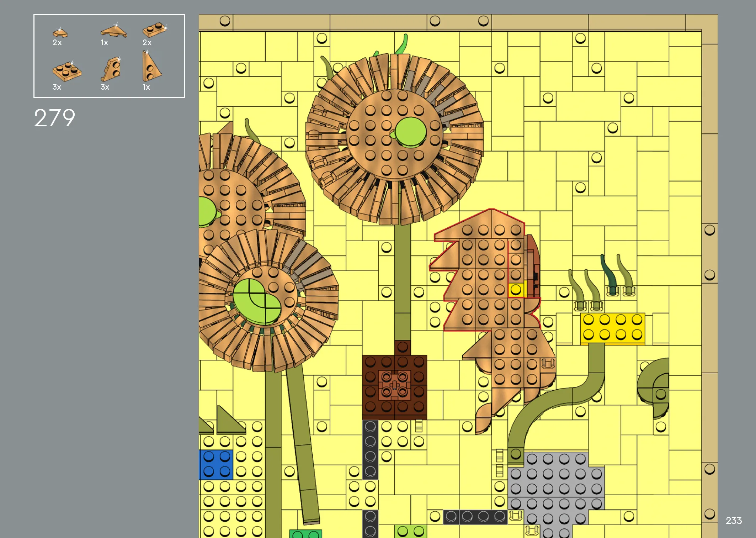
Task: Select the 2x2 plate part icon
Action: pos(66,71)
